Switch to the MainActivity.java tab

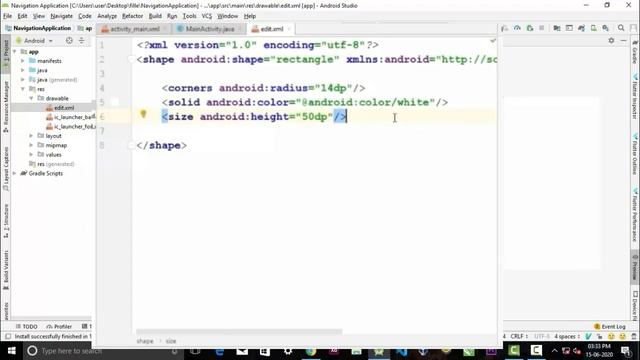(x=209, y=29)
